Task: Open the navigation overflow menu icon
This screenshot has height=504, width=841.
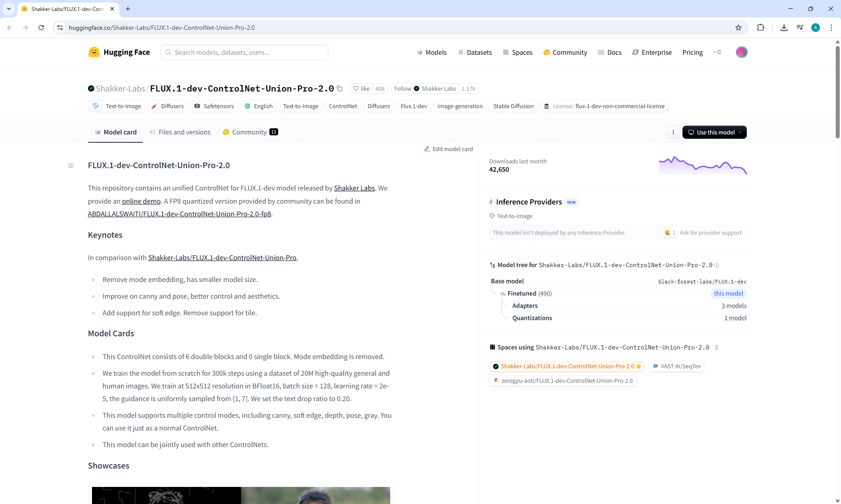Action: tap(717, 52)
